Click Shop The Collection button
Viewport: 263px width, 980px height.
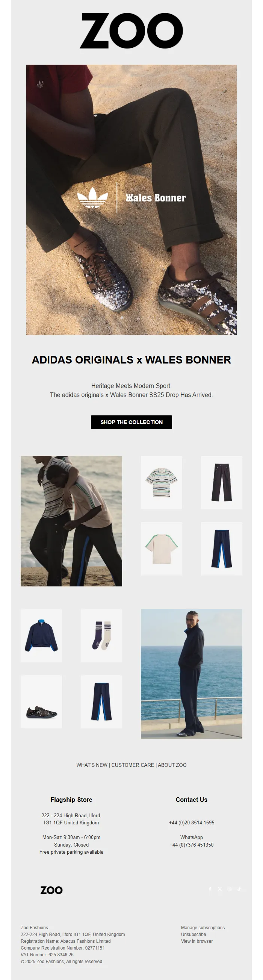tap(131, 422)
